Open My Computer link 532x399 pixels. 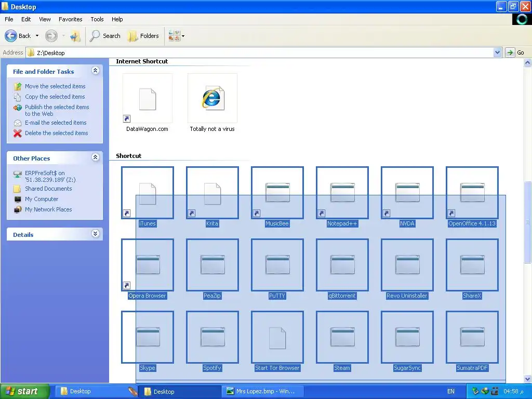coord(42,199)
